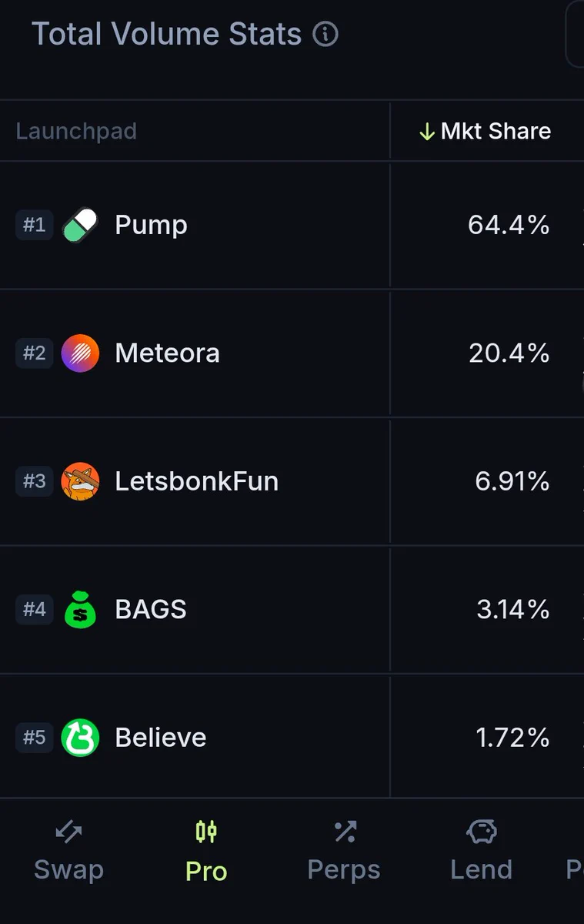This screenshot has height=924, width=584.
Task: Sort by Mkt Share column header
Action: click(486, 131)
